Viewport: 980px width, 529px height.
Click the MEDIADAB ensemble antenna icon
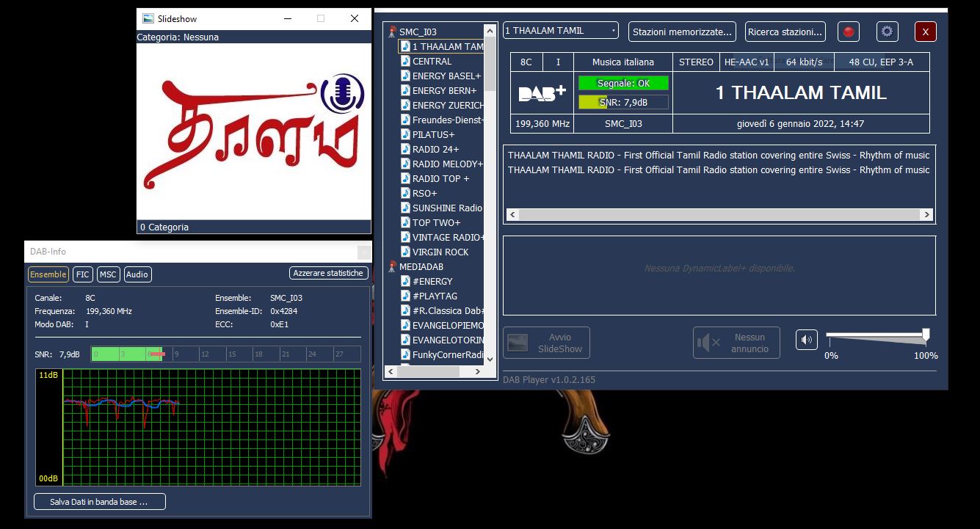click(393, 266)
